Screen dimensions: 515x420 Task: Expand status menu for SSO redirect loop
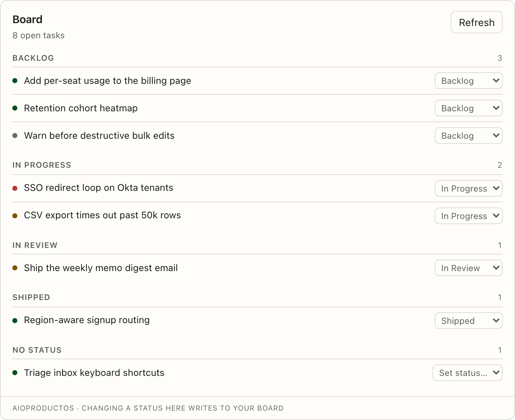coord(468,188)
